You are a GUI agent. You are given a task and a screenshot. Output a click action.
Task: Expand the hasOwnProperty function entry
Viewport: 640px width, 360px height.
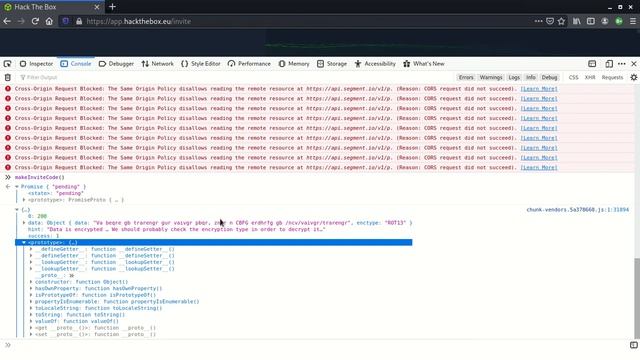31,289
